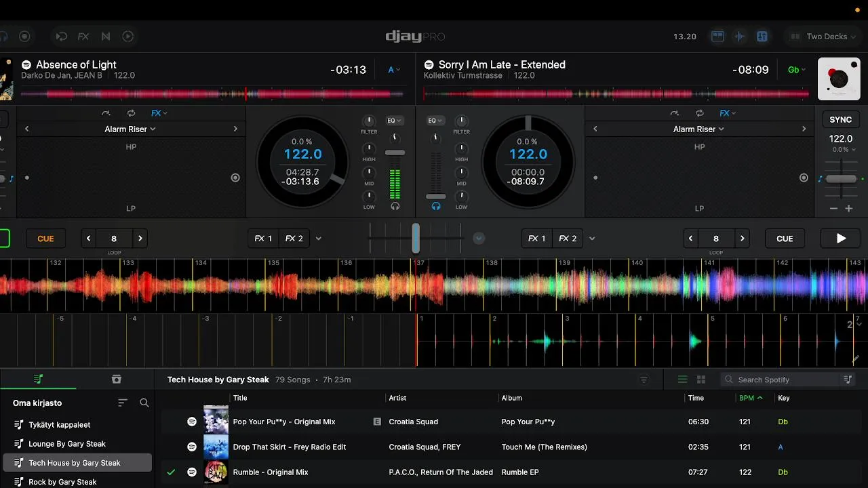Toggle right deck FX 1 button
Viewport: 868px width, 488px height.
point(537,239)
